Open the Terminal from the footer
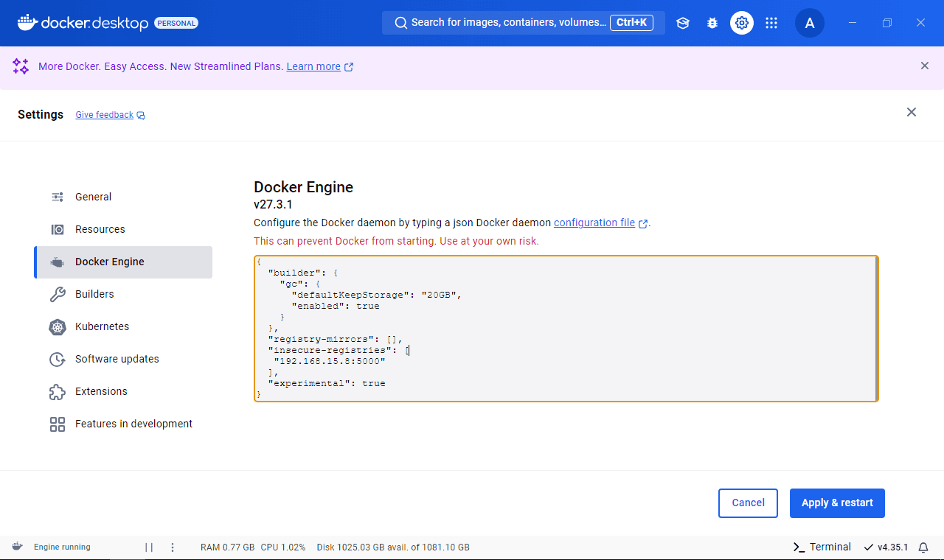 click(x=822, y=547)
